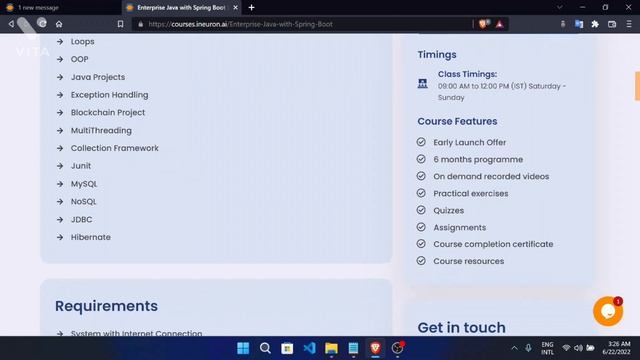Open the Windows Start menu
This screenshot has height=360, width=640.
[x=243, y=348]
